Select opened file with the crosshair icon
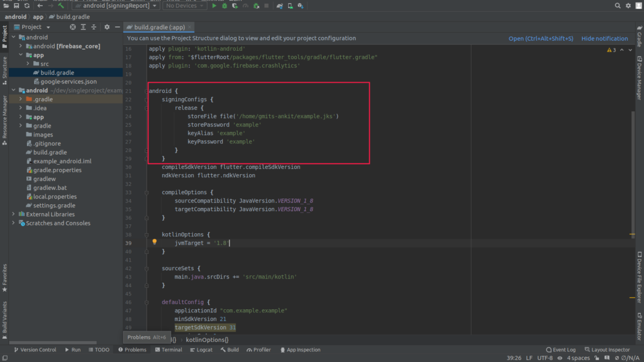This screenshot has width=644, height=362. click(x=72, y=28)
